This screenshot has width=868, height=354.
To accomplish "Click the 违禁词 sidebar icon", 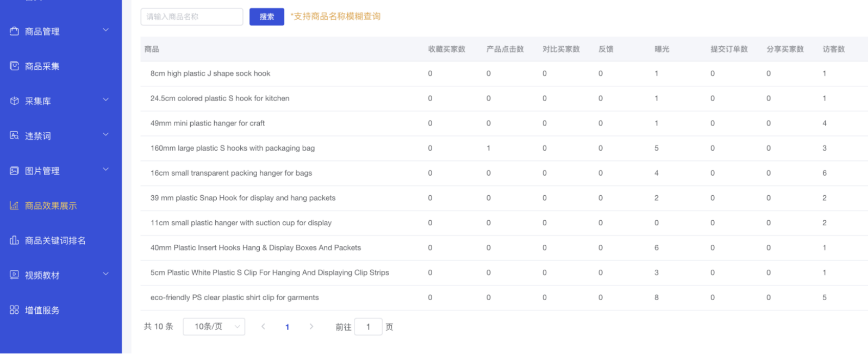I will [x=14, y=135].
